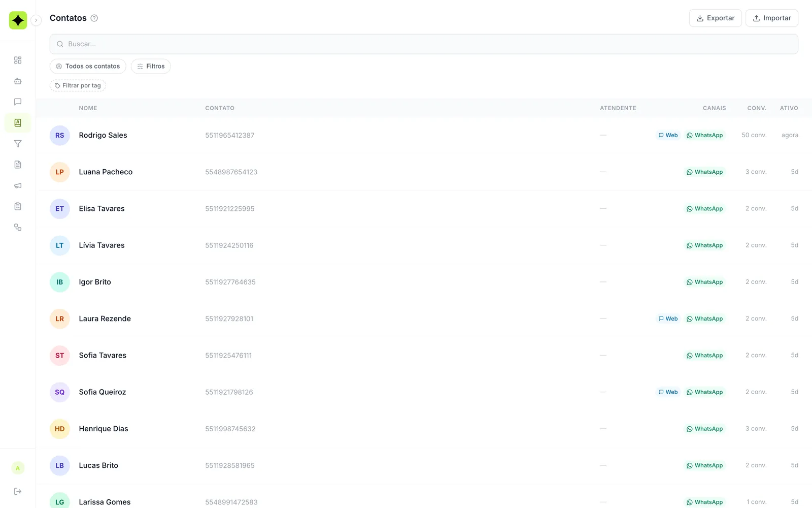Screen dimensions: 812x508
Task: Open contact Lívia Tavares
Action: pyautogui.click(x=101, y=245)
